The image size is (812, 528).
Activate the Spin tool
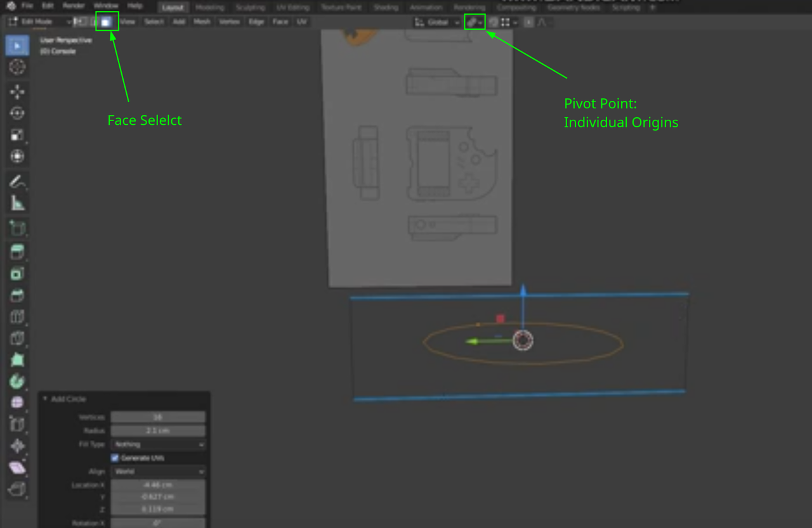tap(17, 382)
